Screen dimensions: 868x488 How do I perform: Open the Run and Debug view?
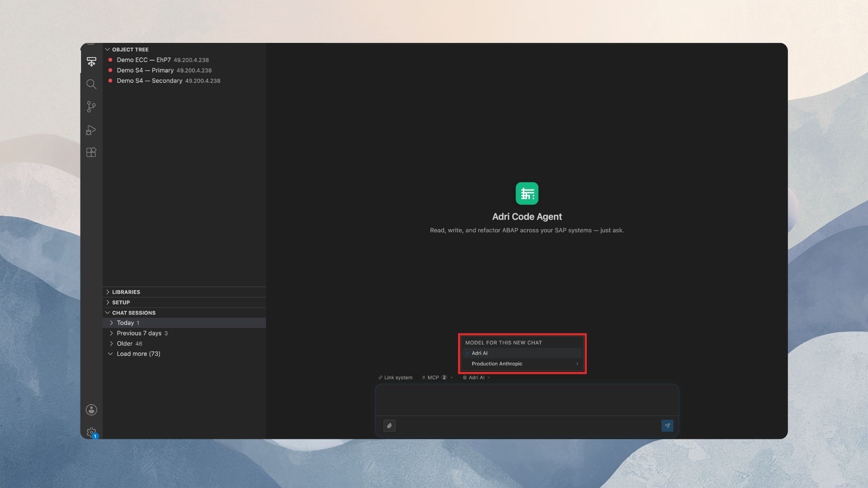(x=91, y=130)
